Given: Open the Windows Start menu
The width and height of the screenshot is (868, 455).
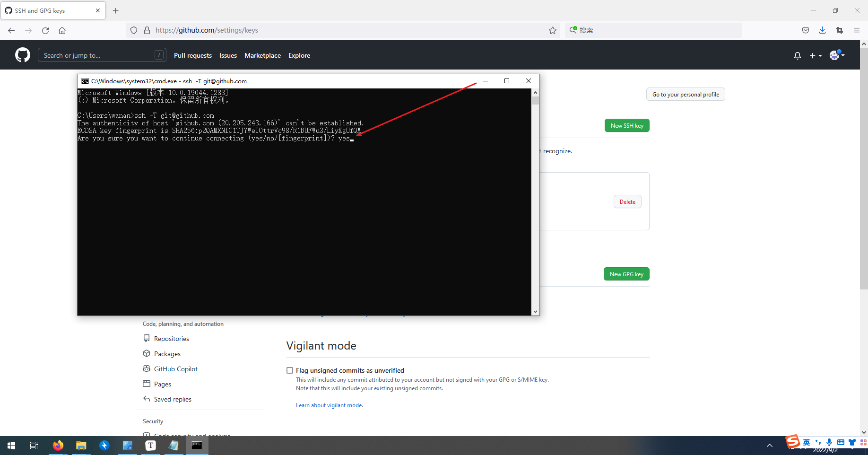Looking at the screenshot, I should pyautogui.click(x=11, y=446).
